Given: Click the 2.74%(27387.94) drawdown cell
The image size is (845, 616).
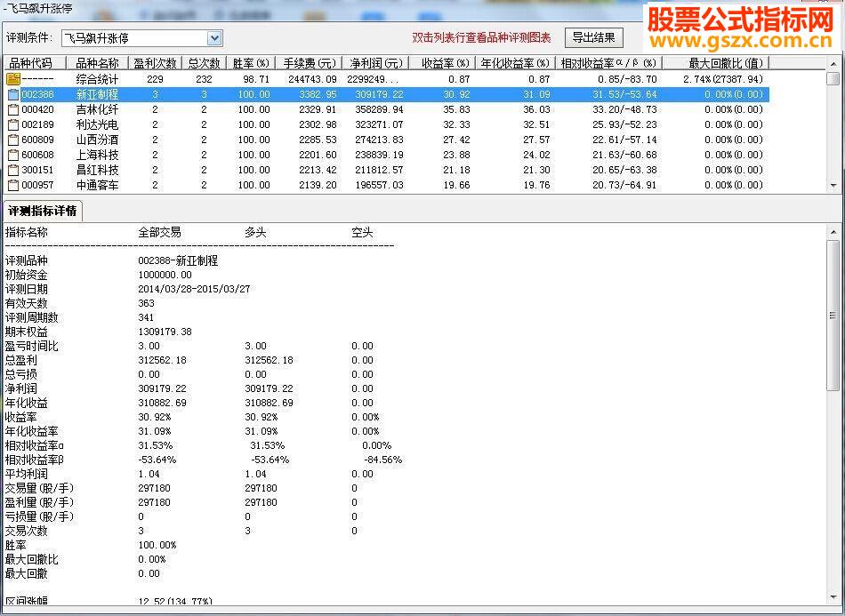Looking at the screenshot, I should [723, 79].
